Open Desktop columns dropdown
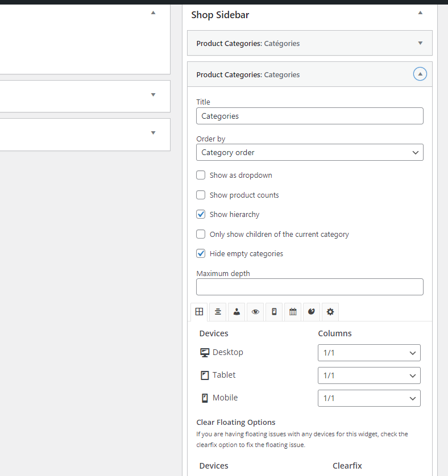The image size is (448, 476). tap(369, 353)
